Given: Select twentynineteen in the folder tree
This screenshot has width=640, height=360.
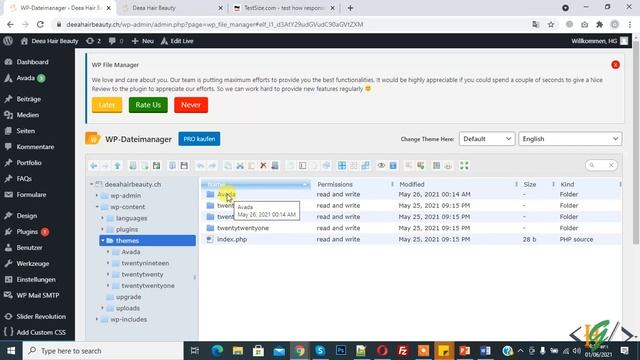Looking at the screenshot, I should click(145, 263).
